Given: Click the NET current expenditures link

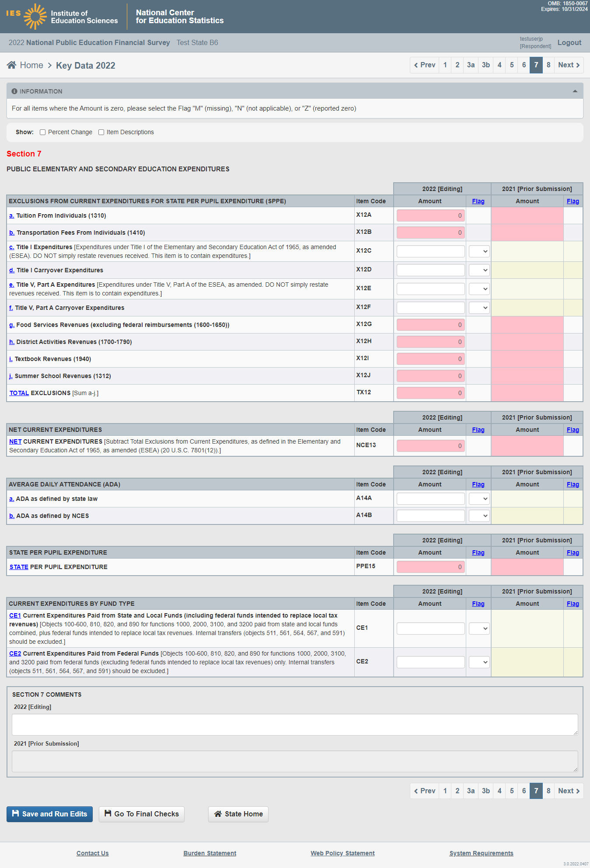Looking at the screenshot, I should [15, 441].
